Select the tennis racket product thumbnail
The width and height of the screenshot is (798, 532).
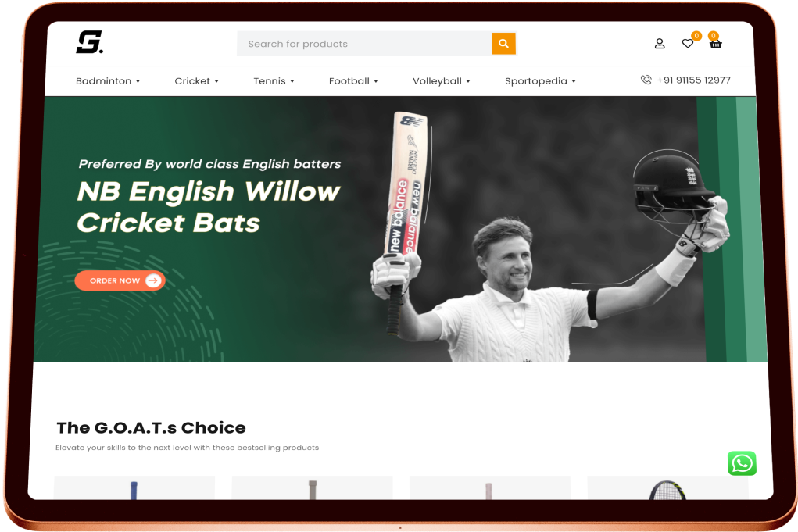tap(667, 487)
